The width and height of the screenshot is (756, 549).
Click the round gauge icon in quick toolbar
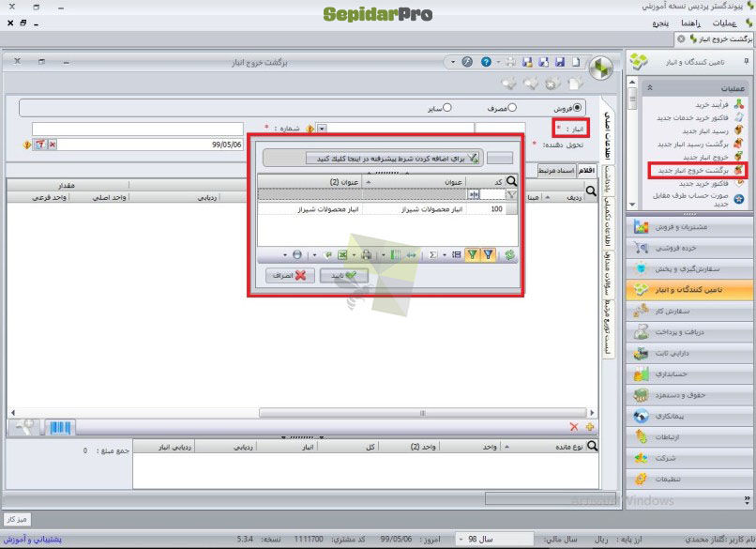(467, 62)
